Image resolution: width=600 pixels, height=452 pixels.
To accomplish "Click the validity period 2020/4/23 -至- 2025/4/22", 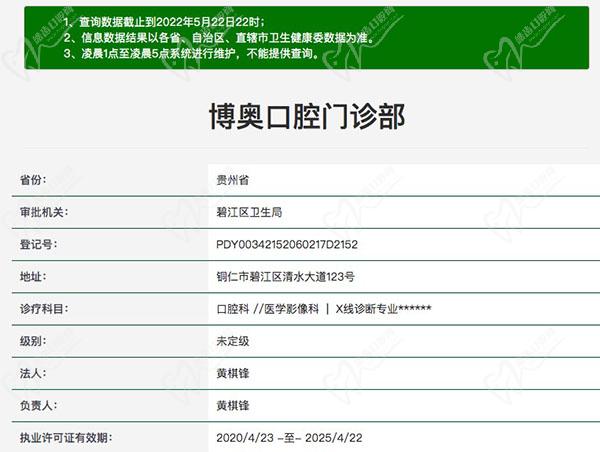I will pyautogui.click(x=289, y=437).
